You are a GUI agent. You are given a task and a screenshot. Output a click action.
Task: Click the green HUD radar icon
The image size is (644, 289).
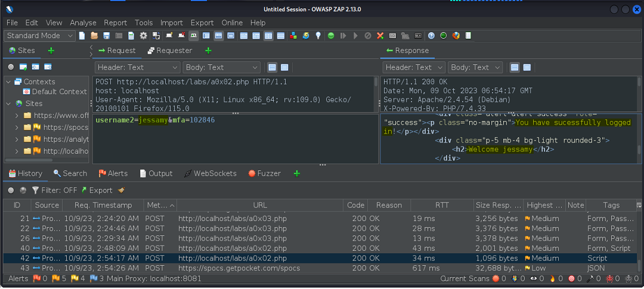[x=443, y=36]
